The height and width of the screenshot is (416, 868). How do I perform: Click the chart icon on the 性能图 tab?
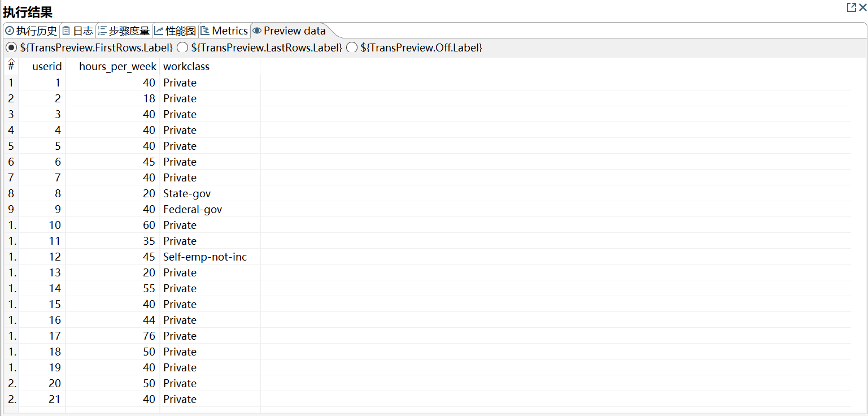click(x=159, y=31)
